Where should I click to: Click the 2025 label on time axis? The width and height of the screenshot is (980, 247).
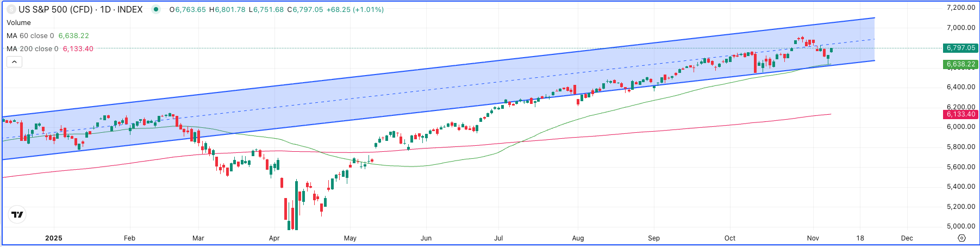(x=54, y=238)
